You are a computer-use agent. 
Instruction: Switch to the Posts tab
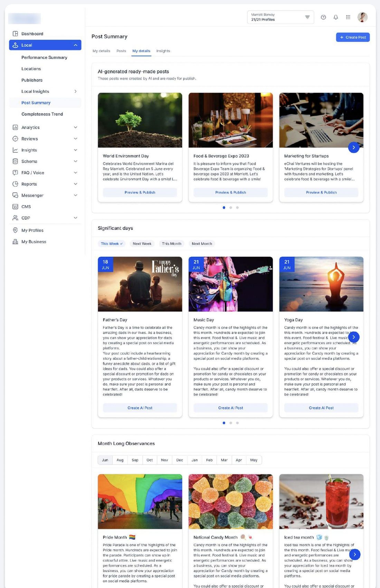pos(121,51)
